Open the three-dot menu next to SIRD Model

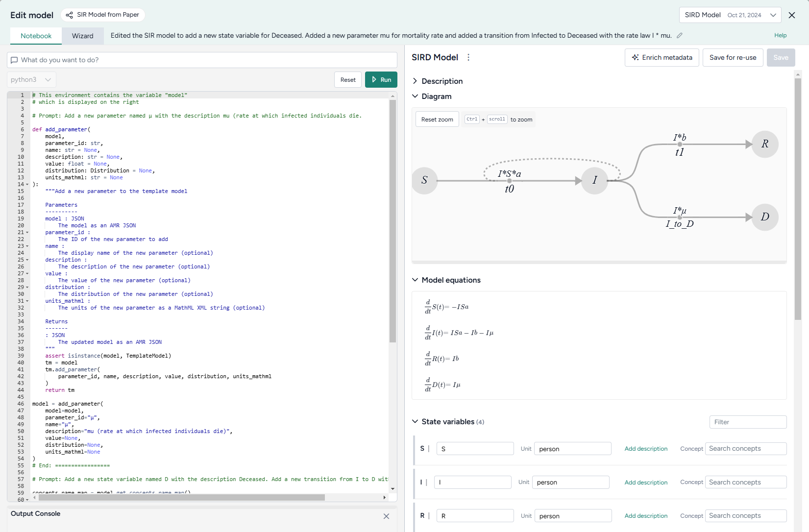point(468,57)
